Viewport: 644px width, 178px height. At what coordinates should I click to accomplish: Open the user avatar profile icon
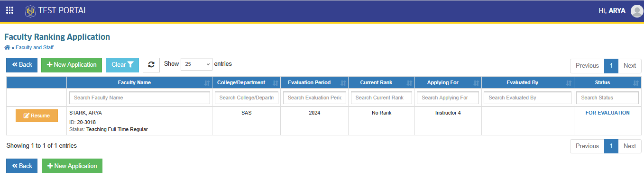pyautogui.click(x=636, y=11)
